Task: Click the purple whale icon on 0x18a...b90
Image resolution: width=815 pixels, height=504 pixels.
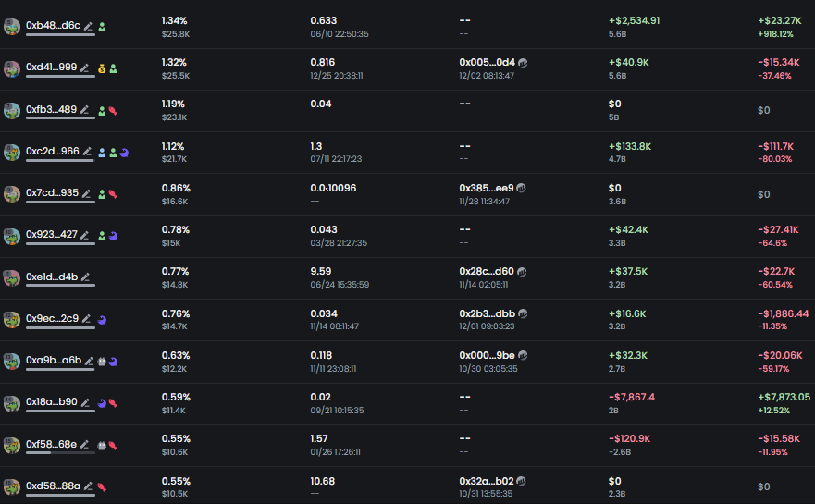Action: click(102, 403)
